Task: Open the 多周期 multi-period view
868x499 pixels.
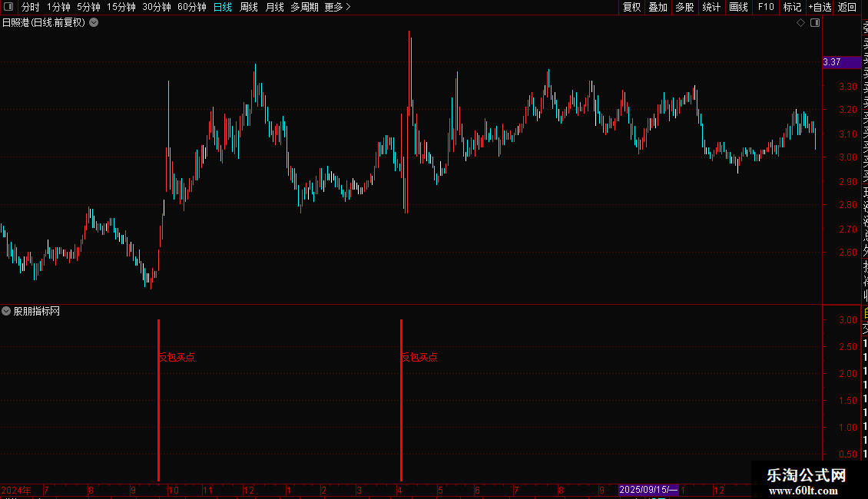Action: point(304,7)
